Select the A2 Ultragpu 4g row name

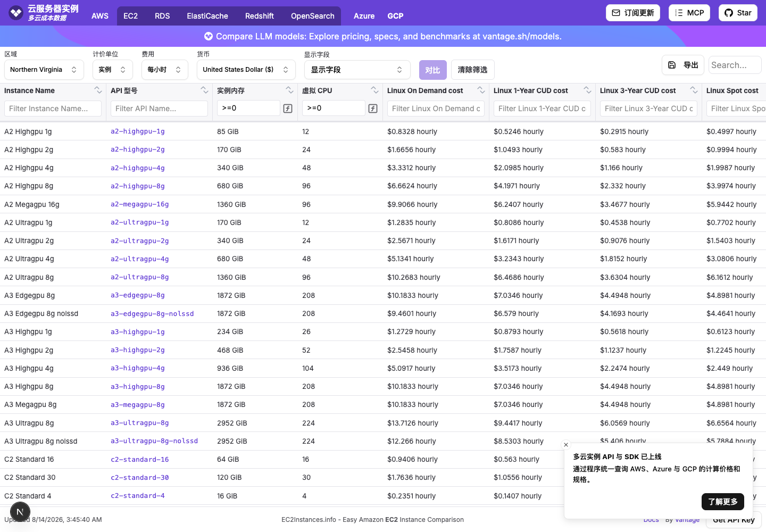pos(29,259)
